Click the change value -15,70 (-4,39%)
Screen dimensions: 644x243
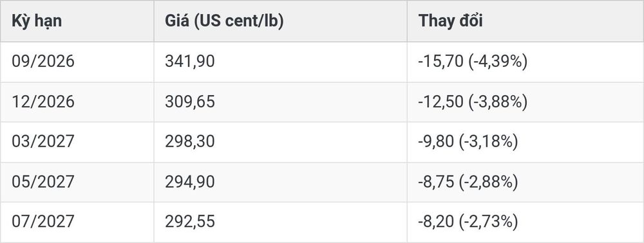473,62
